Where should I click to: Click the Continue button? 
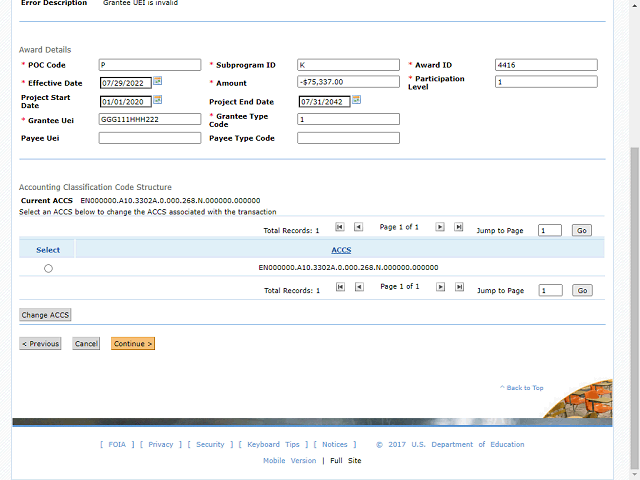click(133, 344)
